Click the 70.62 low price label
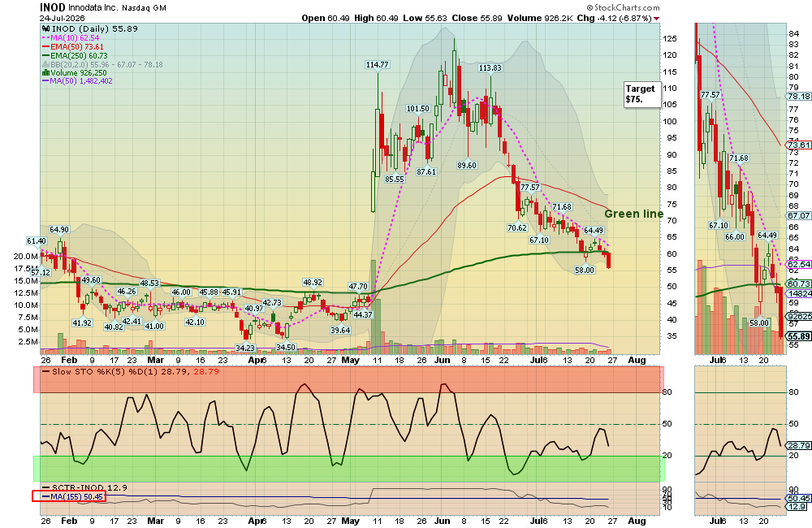The image size is (812, 528). pyautogui.click(x=517, y=228)
